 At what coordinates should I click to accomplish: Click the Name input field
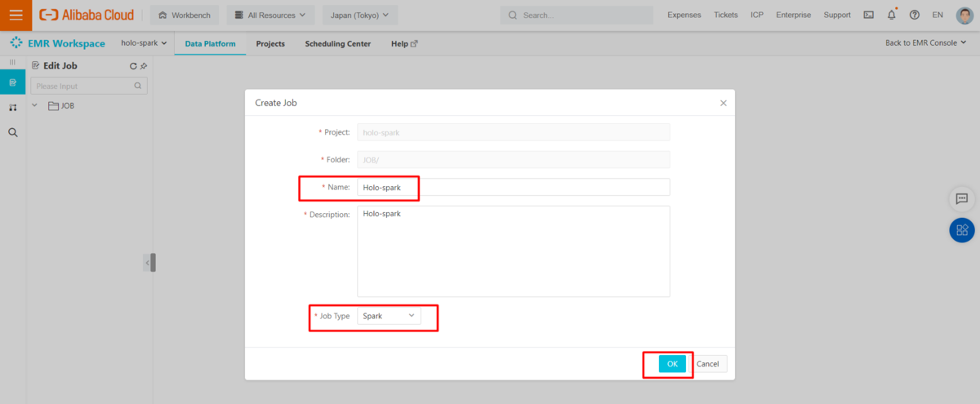click(514, 187)
